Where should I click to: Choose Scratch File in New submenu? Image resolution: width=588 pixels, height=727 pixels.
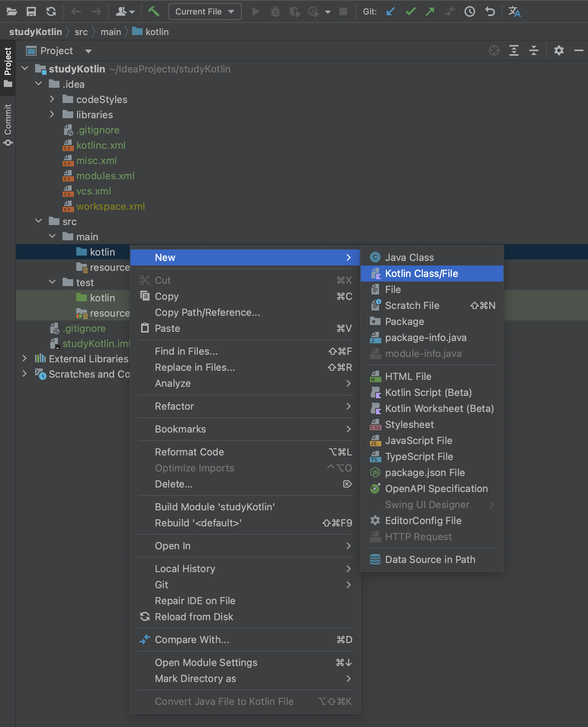point(432,306)
